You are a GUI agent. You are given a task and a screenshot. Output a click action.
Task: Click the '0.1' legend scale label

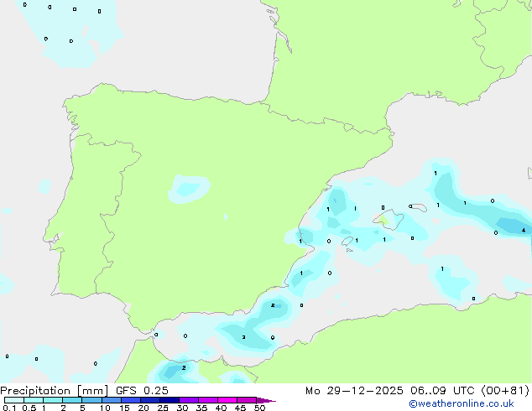[9, 408]
